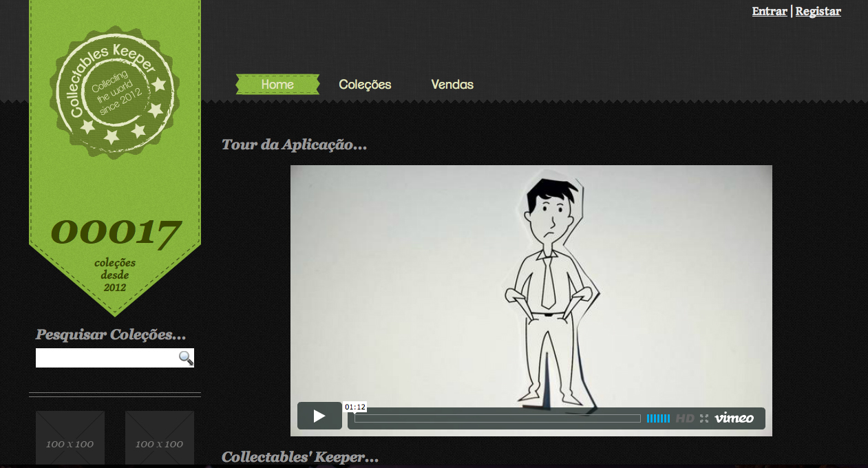Click the cartoon man in the video frame

[x=548, y=289]
